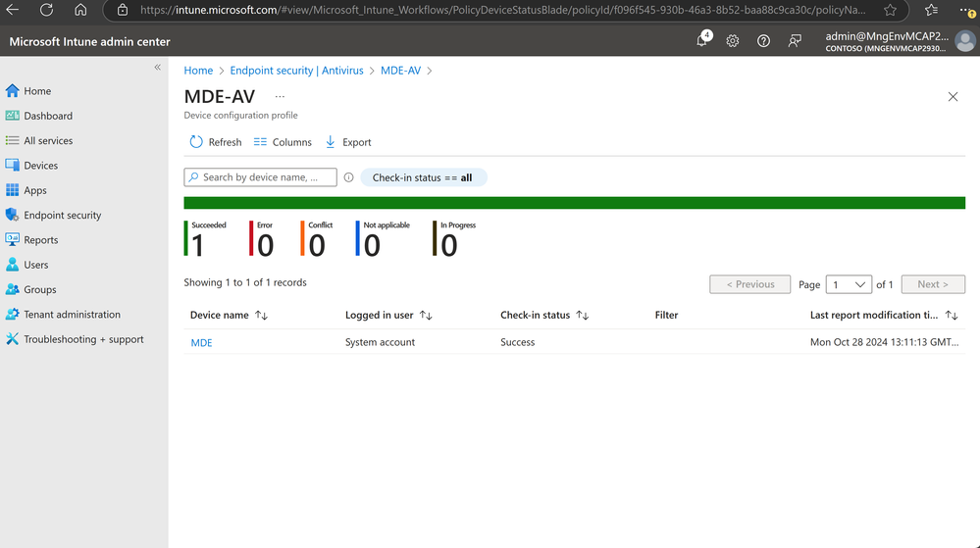Open the Check-in status == all filter
Image resolution: width=980 pixels, height=548 pixels.
pos(423,177)
